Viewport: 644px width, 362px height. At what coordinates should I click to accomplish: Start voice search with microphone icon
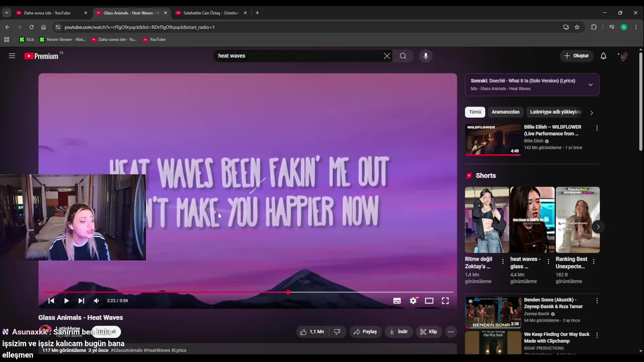(426, 56)
